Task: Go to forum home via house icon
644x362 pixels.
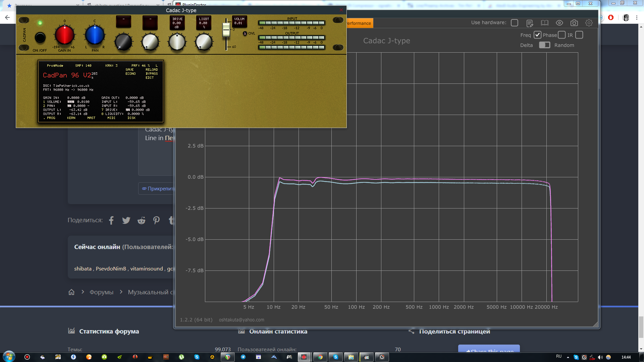Action: 71,292
